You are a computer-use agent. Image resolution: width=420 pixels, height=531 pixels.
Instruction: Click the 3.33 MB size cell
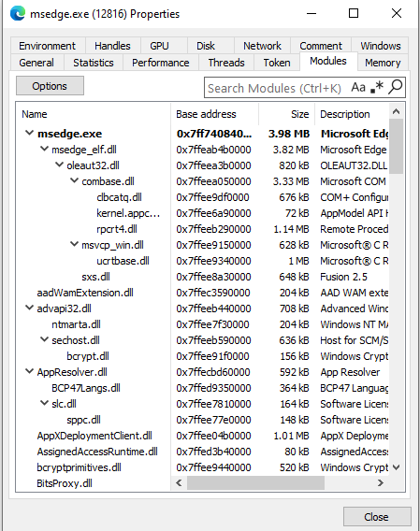coord(291,181)
